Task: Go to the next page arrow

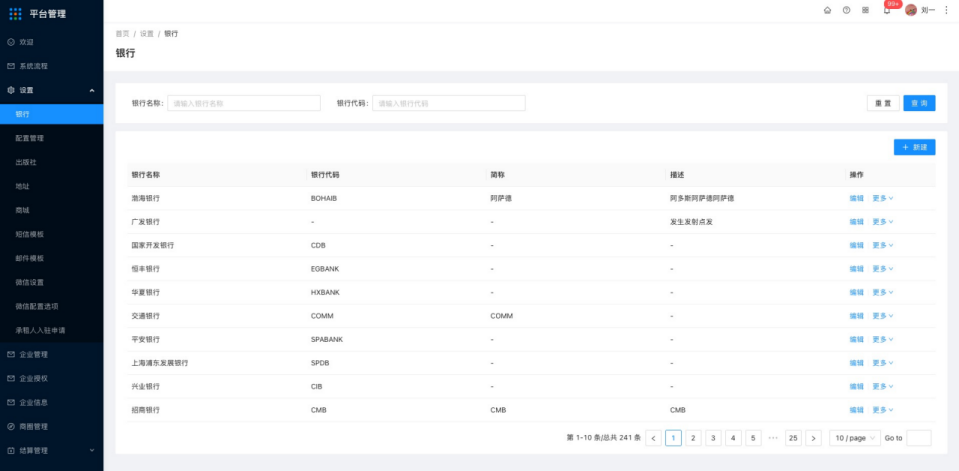Action: pyautogui.click(x=813, y=438)
